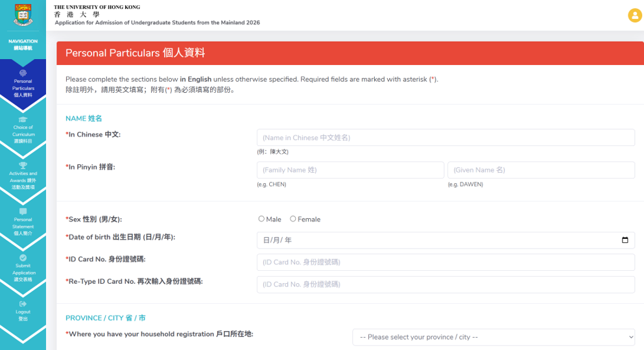The image size is (644, 350).
Task: Click the HKU crest logo
Action: coord(23,14)
